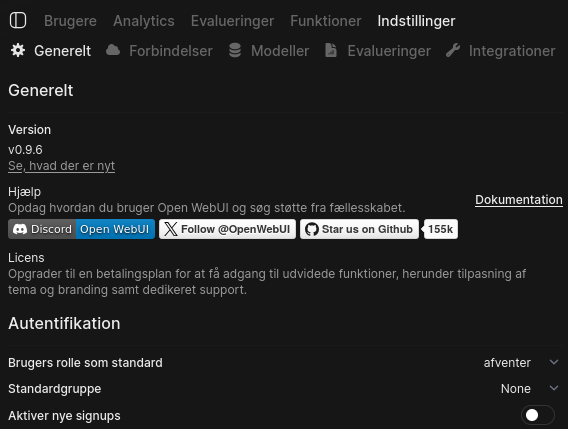Screen dimensions: 568x429
Task: Click the Licens label
Action: pos(26,258)
